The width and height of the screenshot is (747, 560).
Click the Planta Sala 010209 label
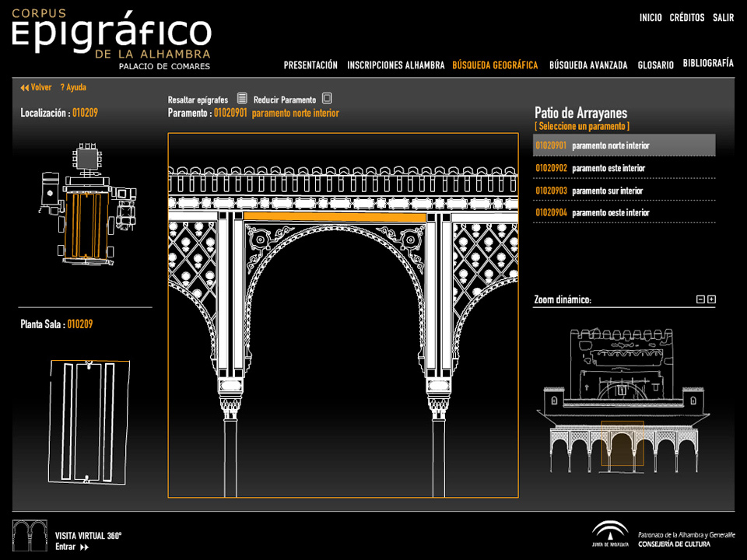[x=57, y=324]
